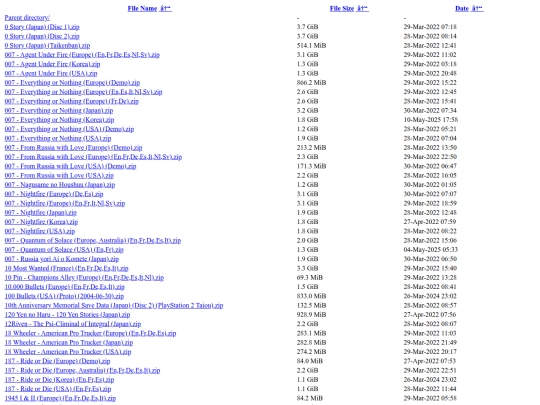Image resolution: width=540 pixels, height=405 pixels.
Task: Click the sort arrow next to Date
Action: (x=478, y=8)
